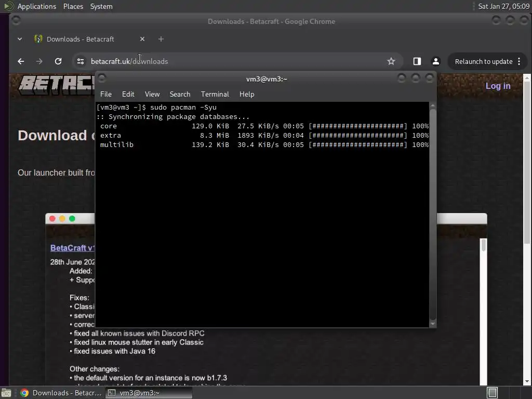Viewport: 532px width, 399px height.
Task: Click show desktop icon in taskbar
Action: (6, 393)
